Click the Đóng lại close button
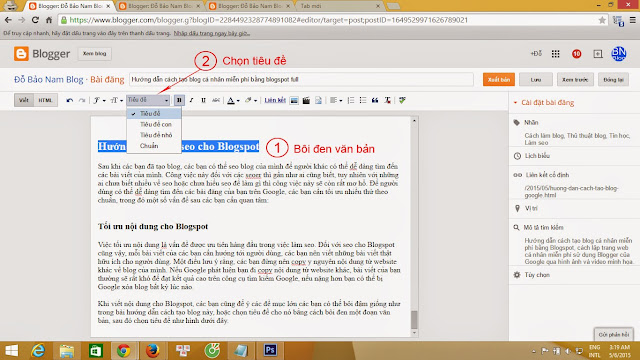Screen dimensions: 640x360 (613, 80)
